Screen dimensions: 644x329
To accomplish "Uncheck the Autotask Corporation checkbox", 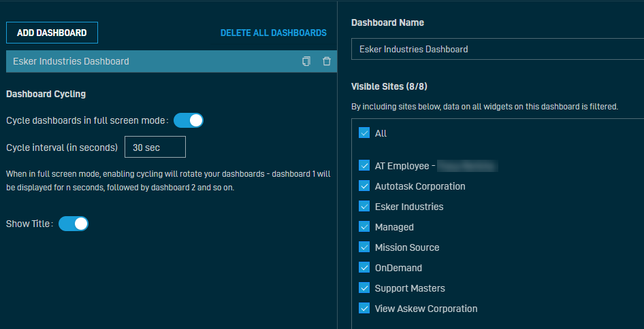I will (x=364, y=186).
